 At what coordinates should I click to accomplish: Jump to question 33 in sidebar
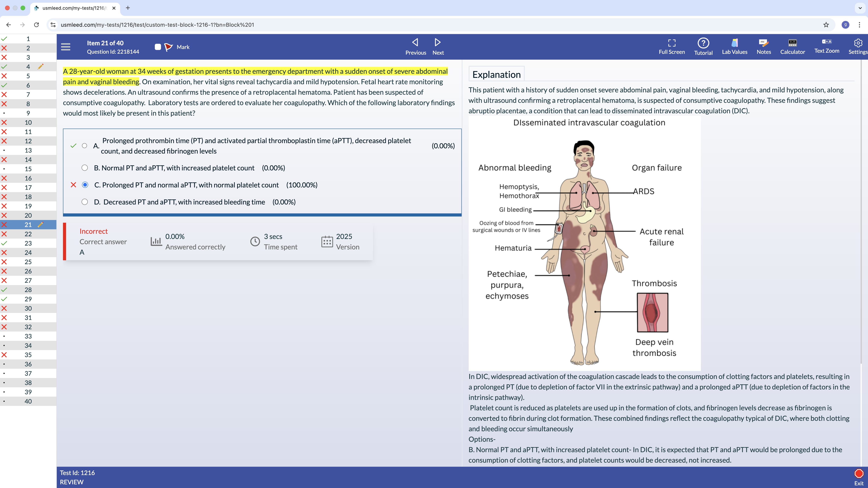pyautogui.click(x=28, y=336)
